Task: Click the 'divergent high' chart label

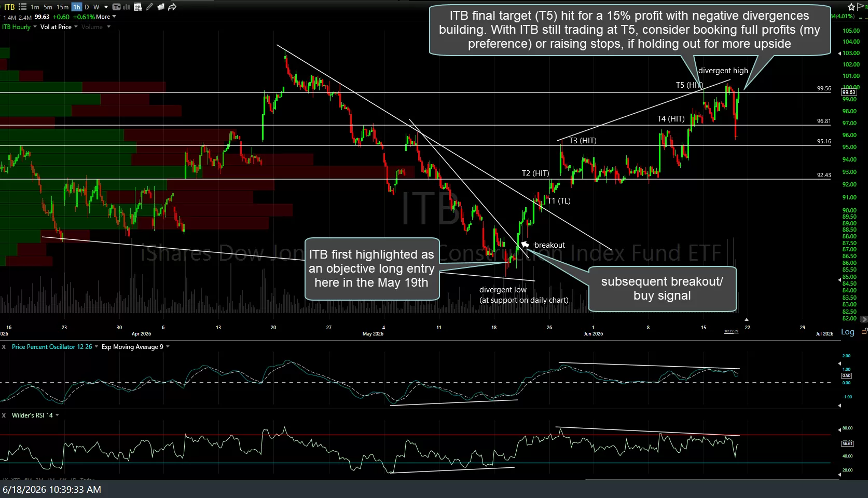Action: (723, 71)
